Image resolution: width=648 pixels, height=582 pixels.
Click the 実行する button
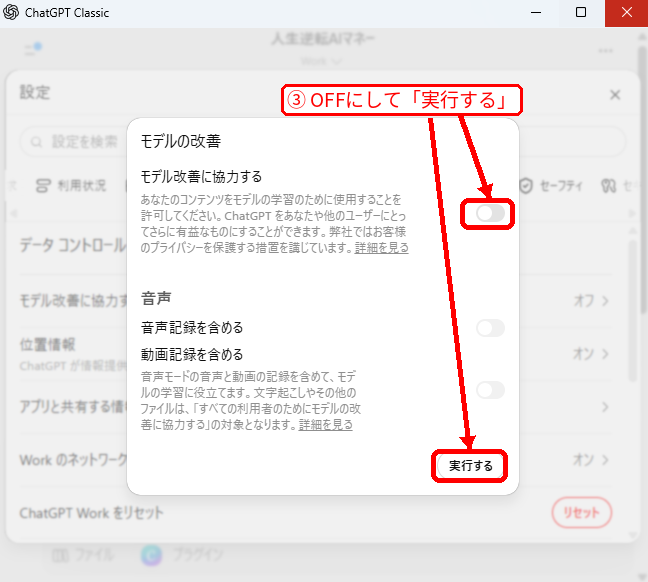point(470,466)
